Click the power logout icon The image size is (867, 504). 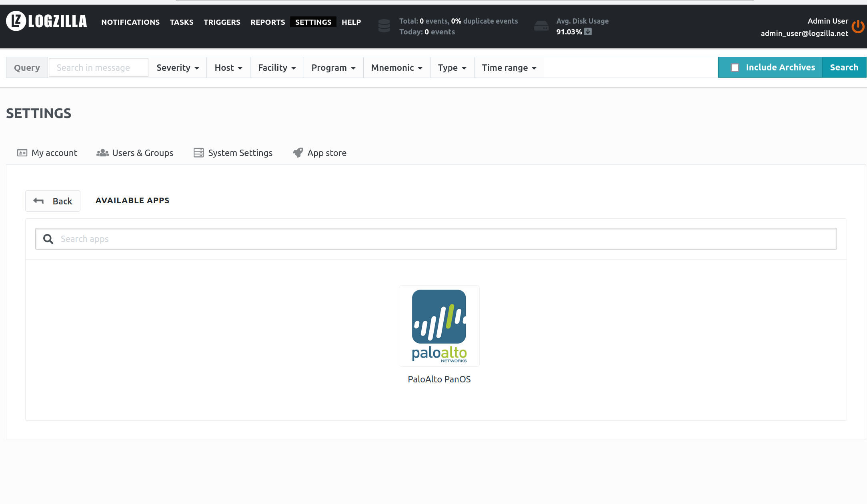[858, 26]
